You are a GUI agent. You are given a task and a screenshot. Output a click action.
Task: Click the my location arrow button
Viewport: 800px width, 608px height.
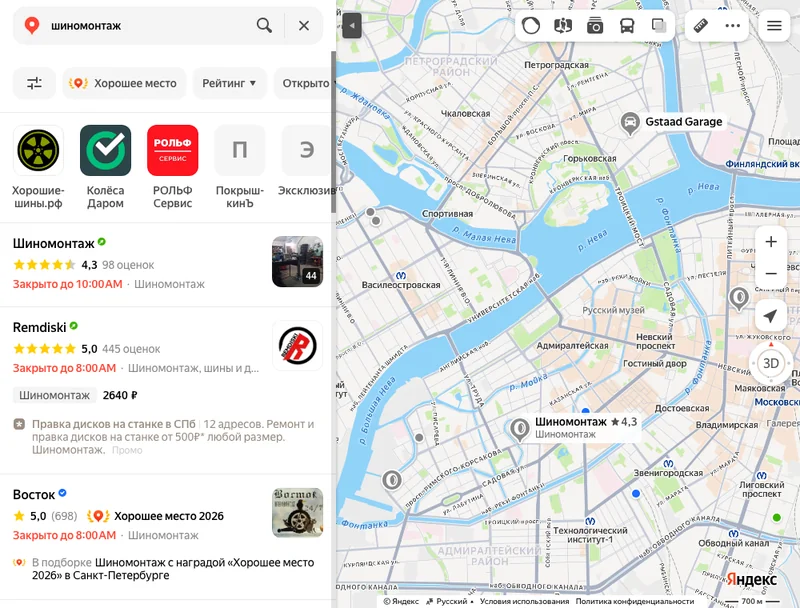770,316
